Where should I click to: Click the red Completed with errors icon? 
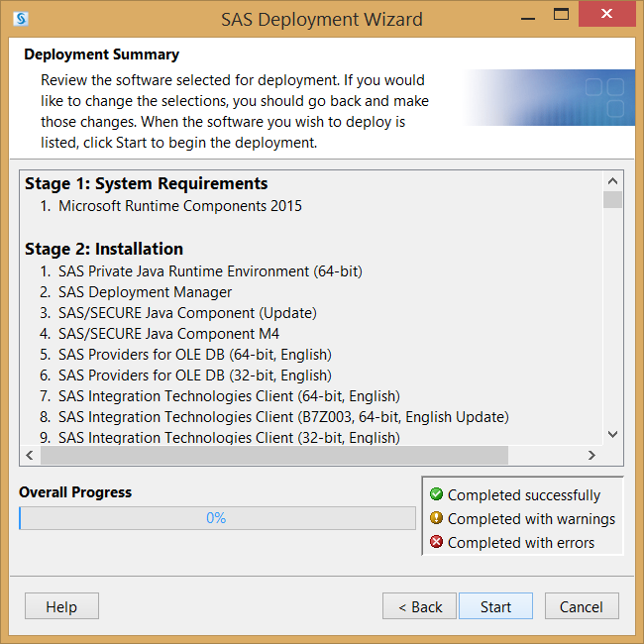tap(436, 542)
